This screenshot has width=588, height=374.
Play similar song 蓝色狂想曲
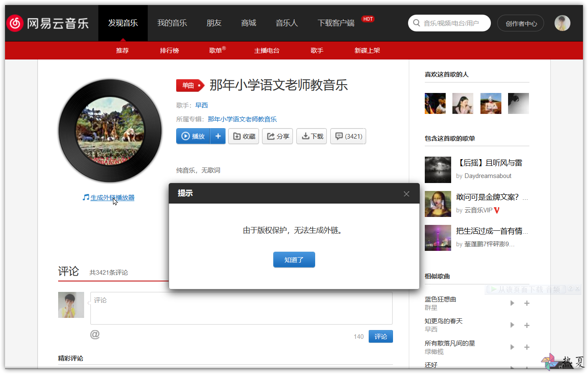pos(512,303)
